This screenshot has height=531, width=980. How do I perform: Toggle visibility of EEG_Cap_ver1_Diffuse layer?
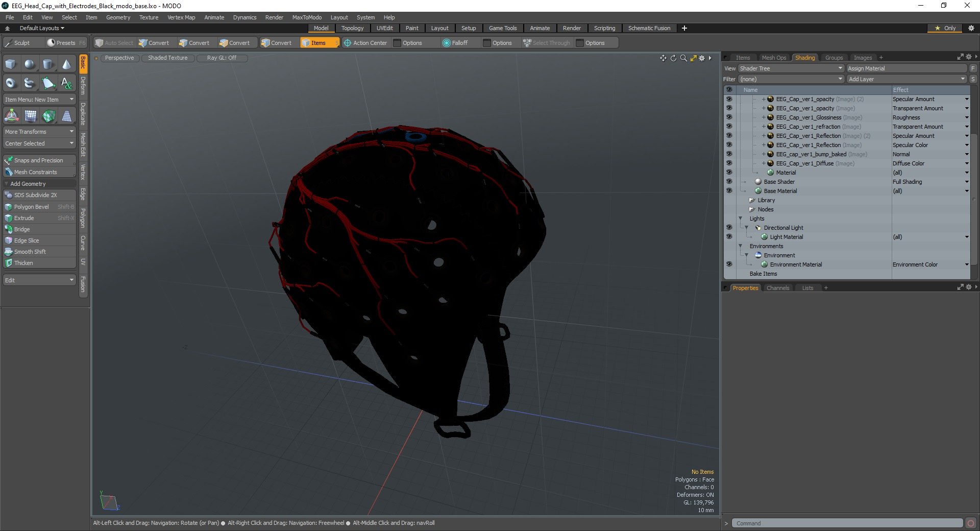click(x=729, y=163)
